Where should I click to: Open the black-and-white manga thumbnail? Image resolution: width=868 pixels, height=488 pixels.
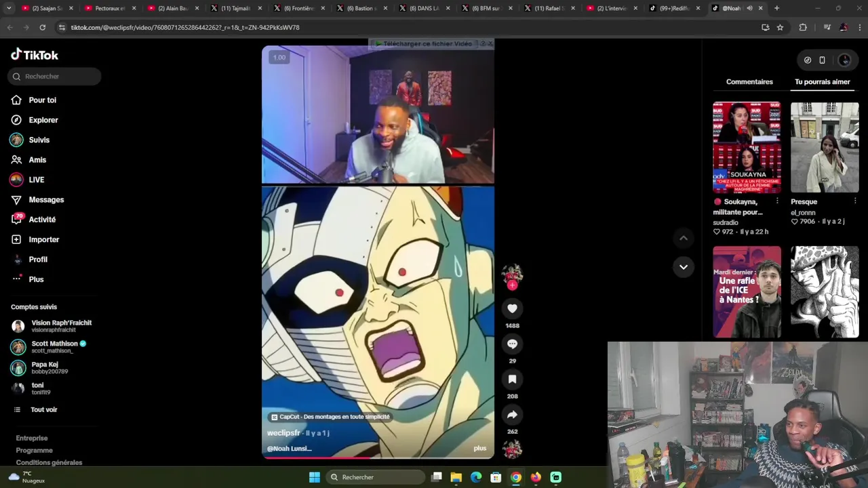coord(825,292)
